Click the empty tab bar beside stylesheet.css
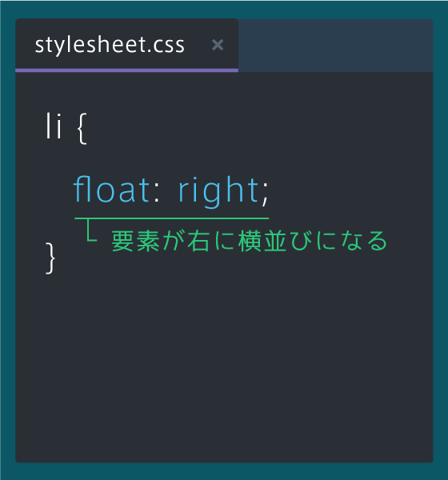448x480 pixels. (x=336, y=46)
